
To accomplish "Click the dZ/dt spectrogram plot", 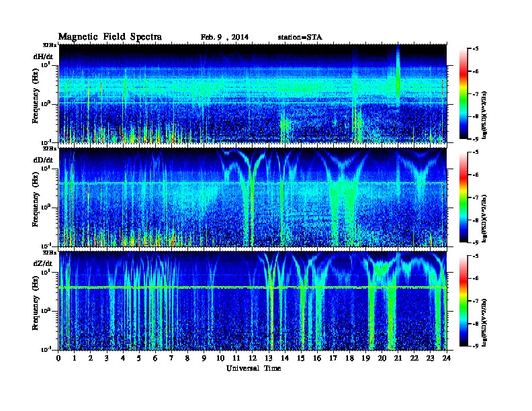I will (x=253, y=301).
